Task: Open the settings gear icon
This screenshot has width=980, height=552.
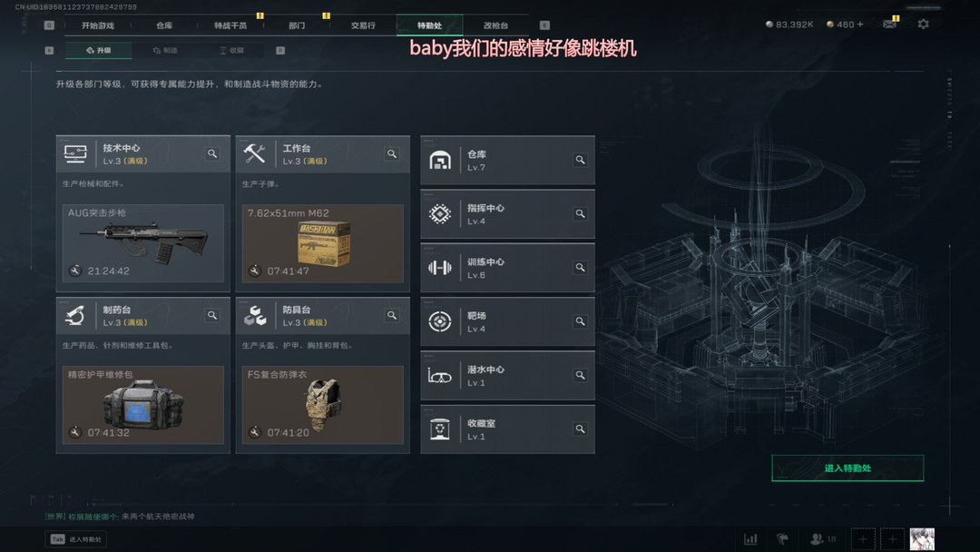Action: click(923, 25)
